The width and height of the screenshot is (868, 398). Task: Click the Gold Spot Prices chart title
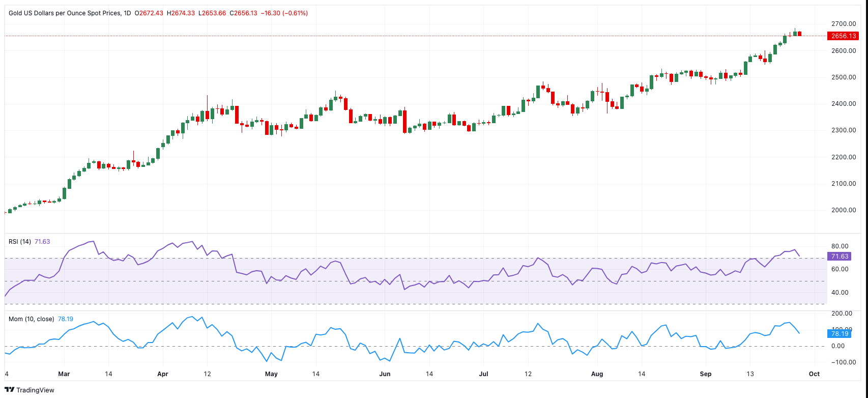[65, 13]
